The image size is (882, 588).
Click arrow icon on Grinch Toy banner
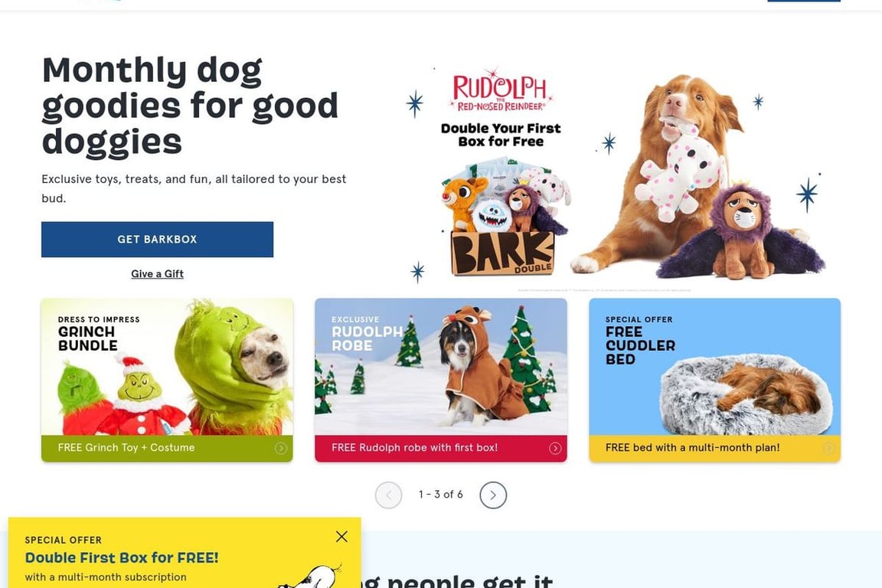[x=281, y=449]
